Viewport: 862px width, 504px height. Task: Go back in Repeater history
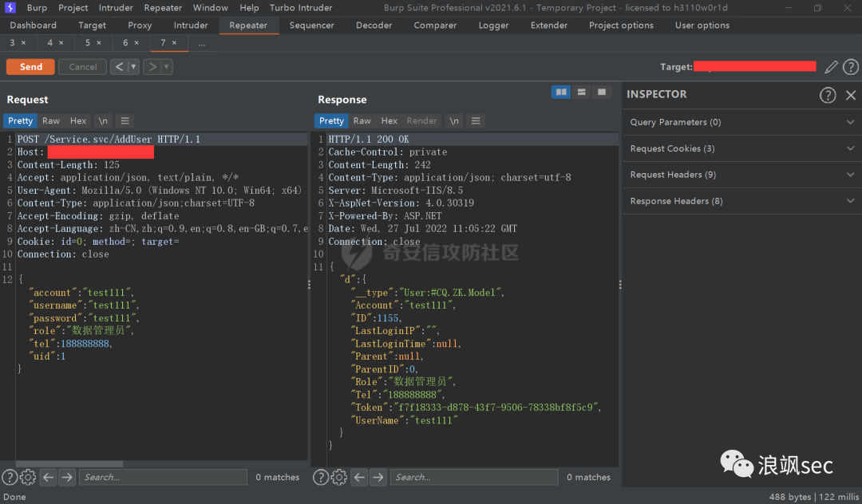click(x=119, y=67)
